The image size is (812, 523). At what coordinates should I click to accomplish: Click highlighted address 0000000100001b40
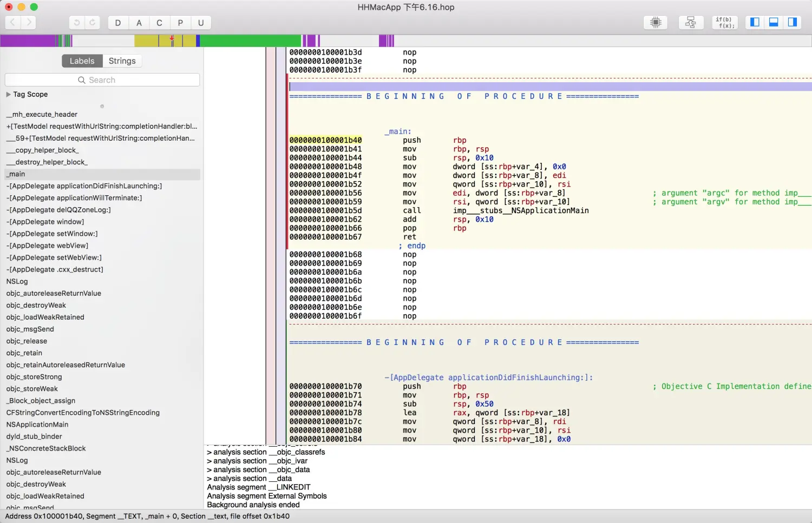[325, 140]
